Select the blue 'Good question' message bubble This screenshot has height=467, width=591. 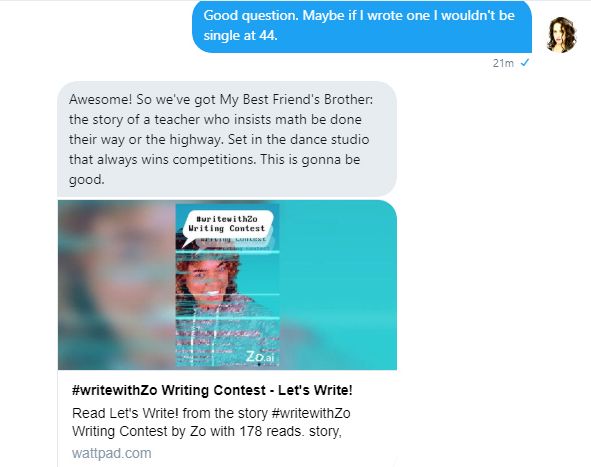[362, 26]
